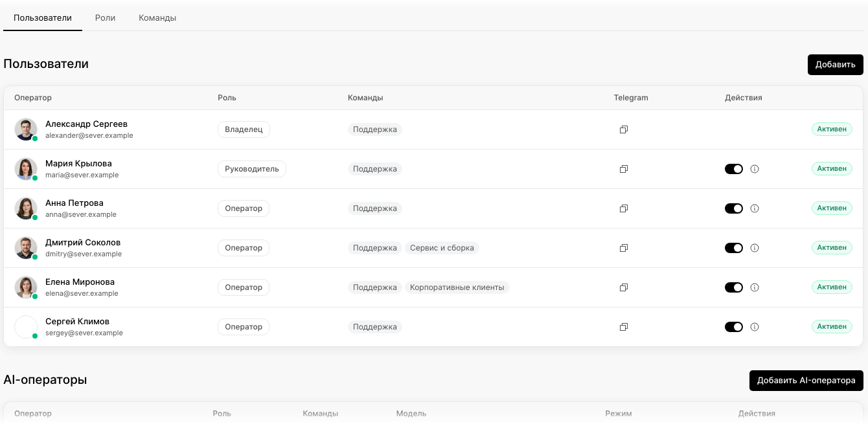The width and height of the screenshot is (868, 424).
Task: Open info icon in Сергей Климов row
Action: point(755,327)
